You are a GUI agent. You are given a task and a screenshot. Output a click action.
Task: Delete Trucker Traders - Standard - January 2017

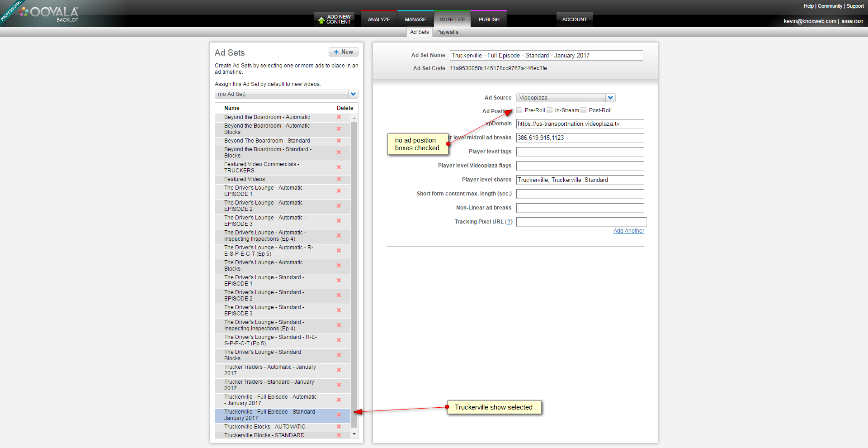pos(339,385)
